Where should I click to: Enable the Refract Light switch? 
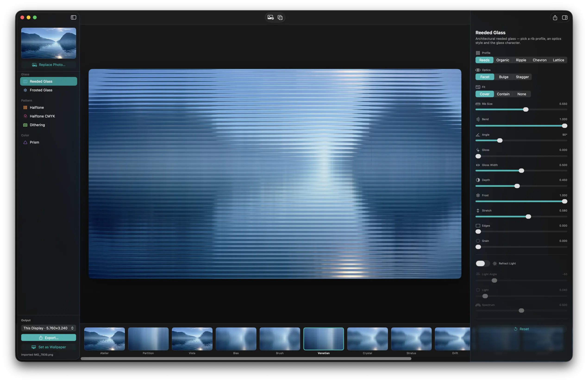(x=482, y=263)
